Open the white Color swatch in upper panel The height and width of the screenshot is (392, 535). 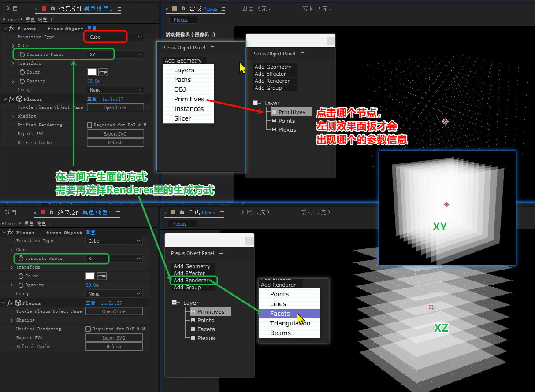click(x=92, y=72)
